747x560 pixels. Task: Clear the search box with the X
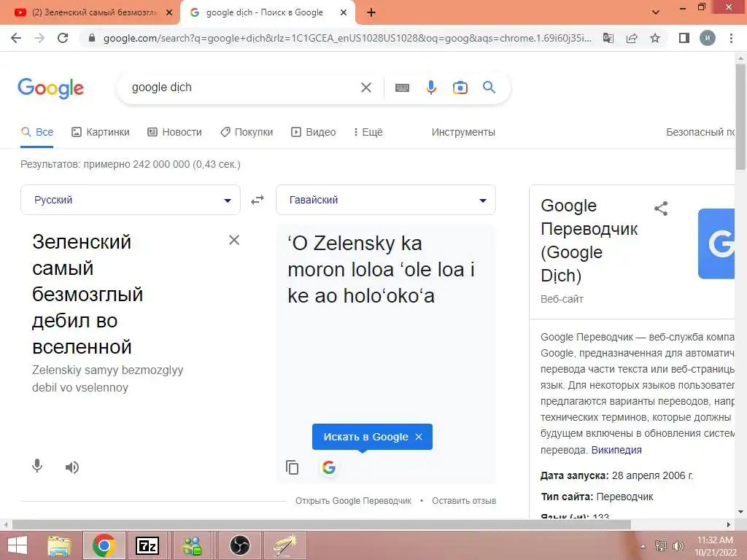366,87
